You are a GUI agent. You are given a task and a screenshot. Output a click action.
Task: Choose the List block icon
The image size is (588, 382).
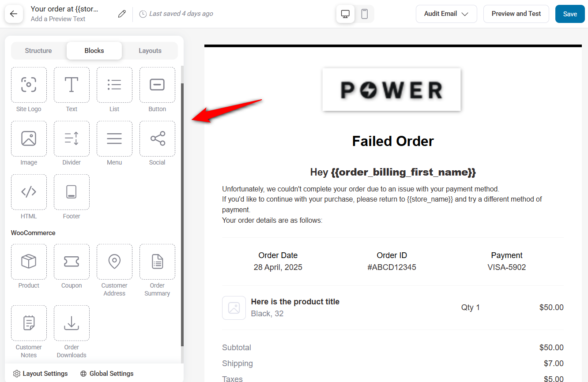[x=114, y=85]
